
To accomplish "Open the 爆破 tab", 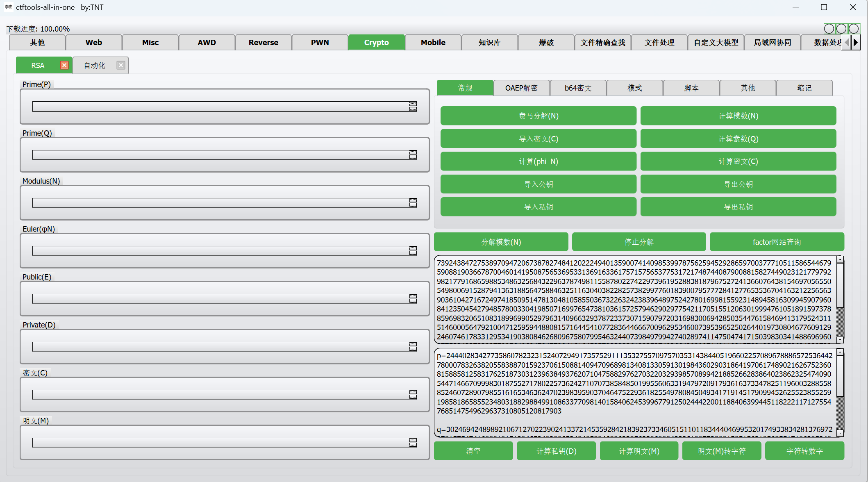I will (x=546, y=43).
